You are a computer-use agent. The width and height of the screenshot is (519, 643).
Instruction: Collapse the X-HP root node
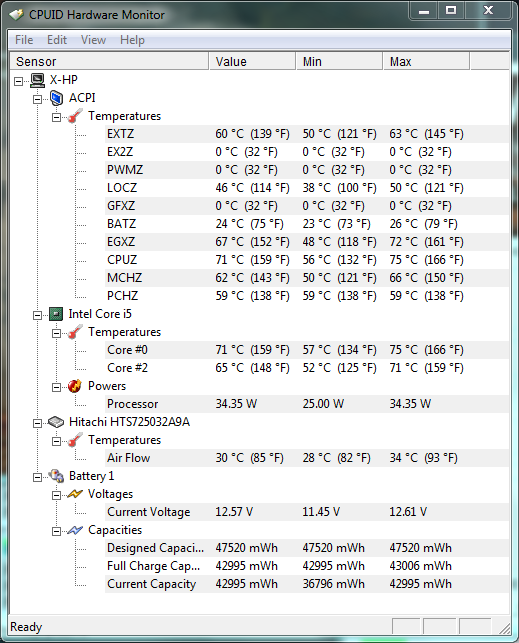pos(18,81)
